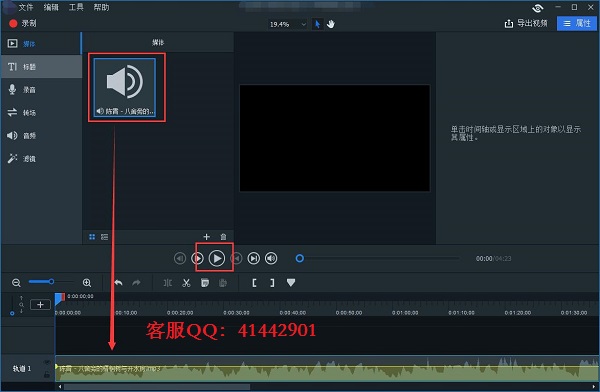Open the T title tab in sidebar
600x392 pixels.
click(41, 67)
